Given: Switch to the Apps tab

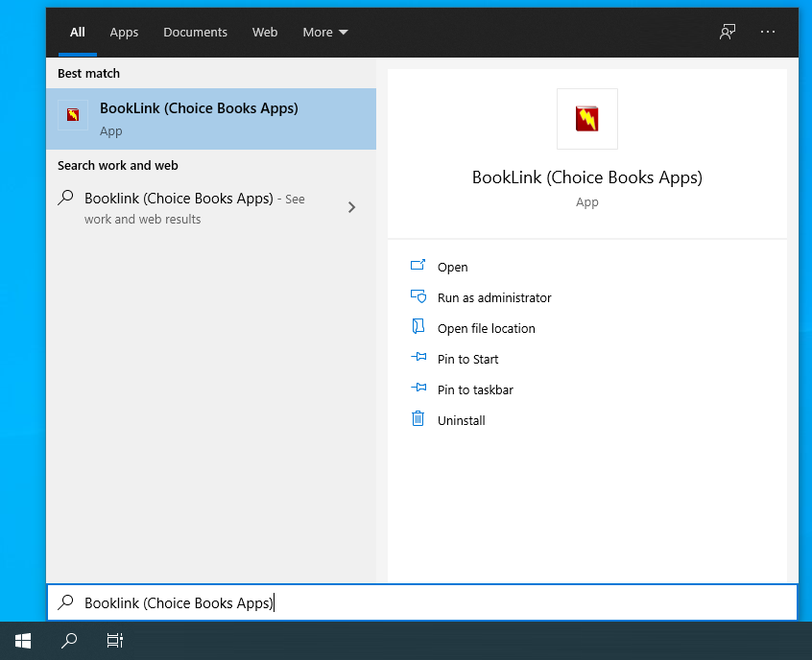Looking at the screenshot, I should pos(124,32).
